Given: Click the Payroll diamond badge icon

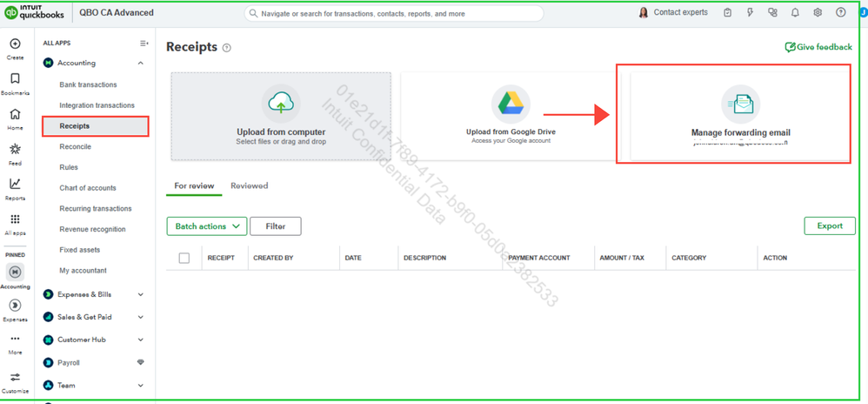Looking at the screenshot, I should click(141, 362).
